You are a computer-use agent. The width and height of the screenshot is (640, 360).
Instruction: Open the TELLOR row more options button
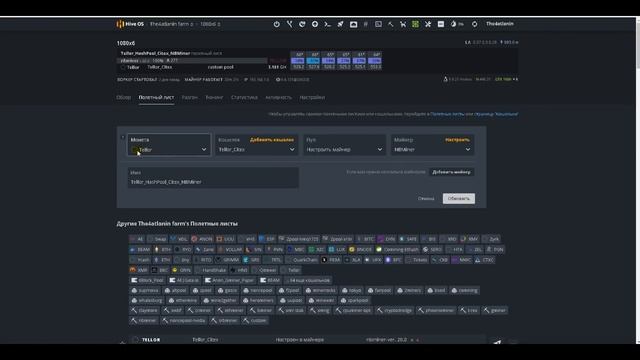(x=513, y=342)
